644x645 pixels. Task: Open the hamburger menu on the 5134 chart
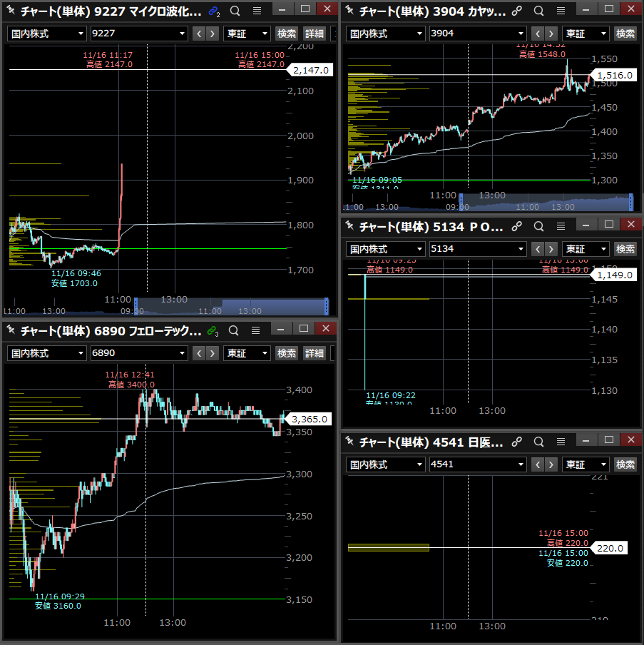560,228
